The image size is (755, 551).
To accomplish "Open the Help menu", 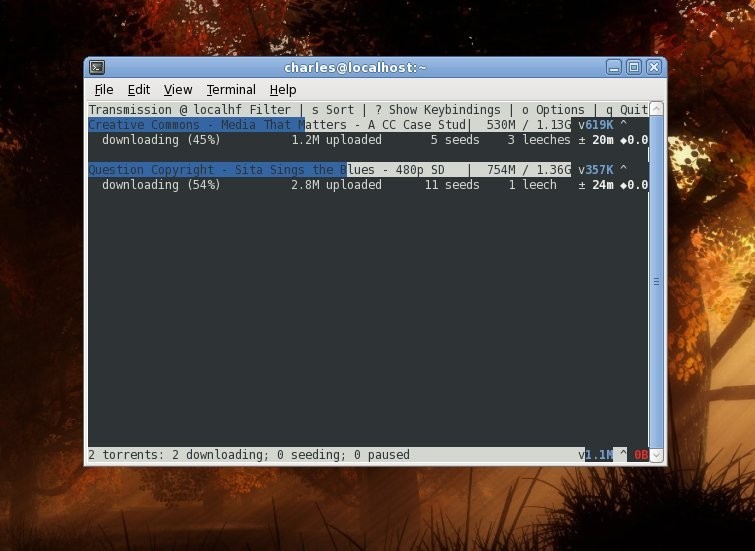I will coord(283,90).
